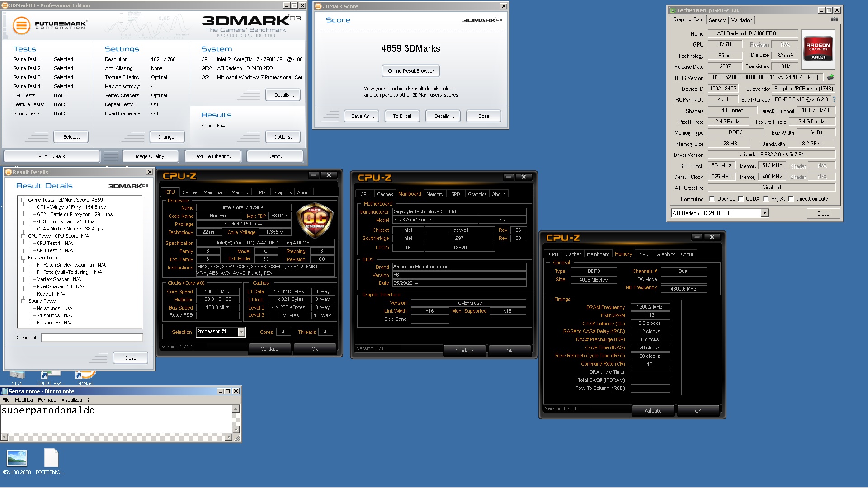Select the 1171 desktop icon
Screen dimensions: 868x488
(x=17, y=378)
